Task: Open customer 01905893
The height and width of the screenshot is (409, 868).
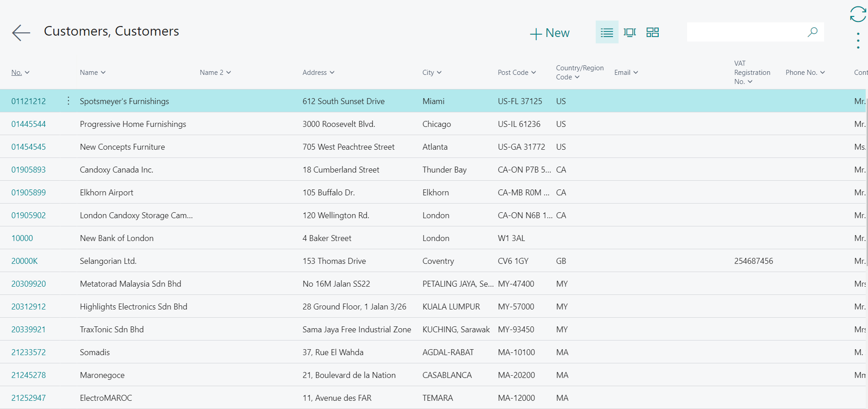Action: tap(28, 170)
